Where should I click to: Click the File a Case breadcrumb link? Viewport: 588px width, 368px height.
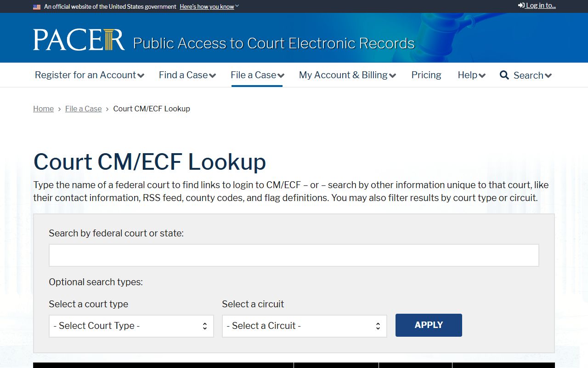pyautogui.click(x=83, y=109)
